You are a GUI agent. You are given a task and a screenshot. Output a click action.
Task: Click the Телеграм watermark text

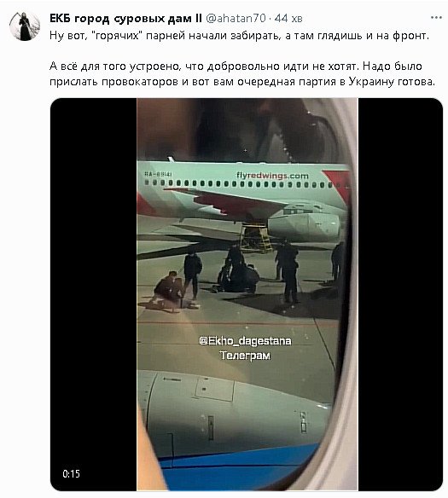coord(245,355)
